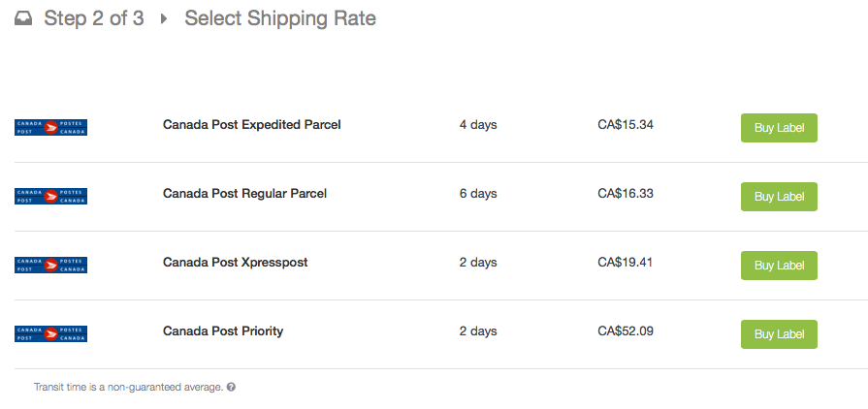Buy Label for Canada Post Regular Parcel

[779, 197]
